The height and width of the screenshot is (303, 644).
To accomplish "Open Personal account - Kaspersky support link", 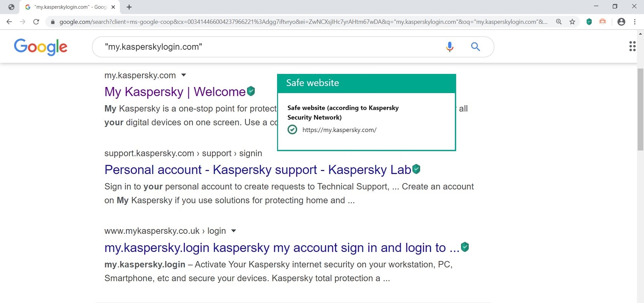I will tap(258, 170).
